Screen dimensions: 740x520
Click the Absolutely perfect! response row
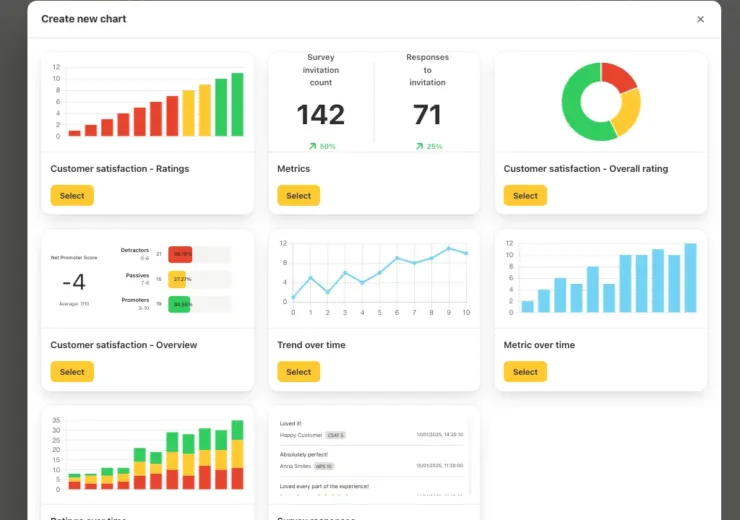pyautogui.click(x=371, y=461)
